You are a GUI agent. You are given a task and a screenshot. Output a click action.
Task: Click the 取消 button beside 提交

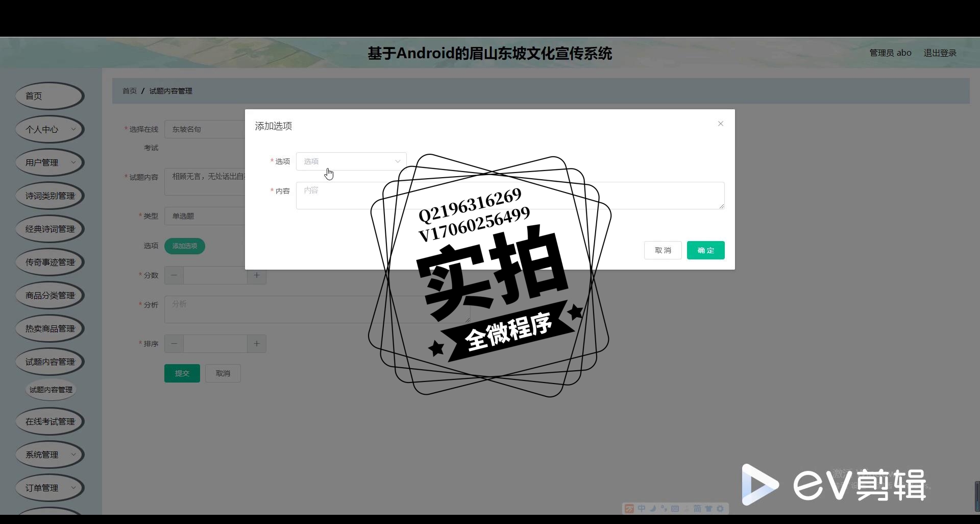(x=223, y=373)
